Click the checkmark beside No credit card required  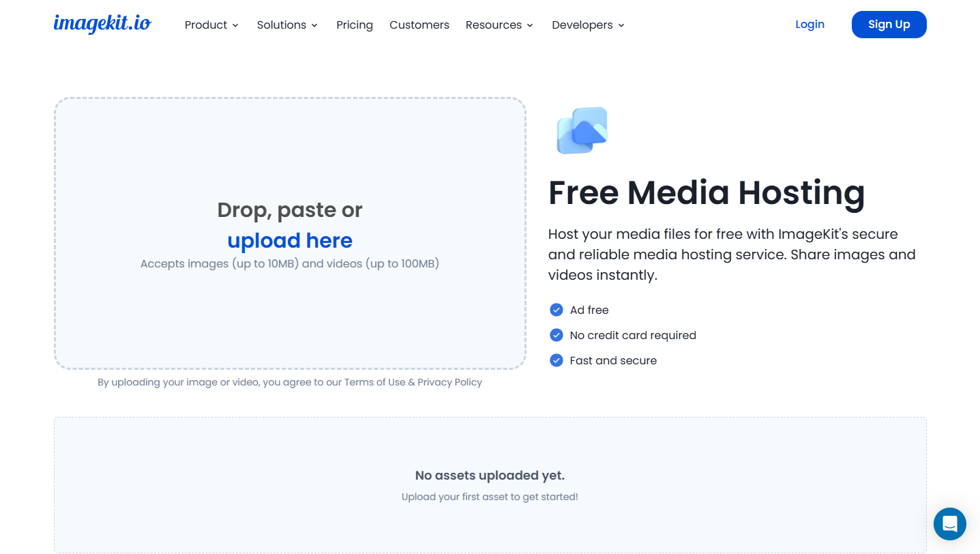point(556,335)
